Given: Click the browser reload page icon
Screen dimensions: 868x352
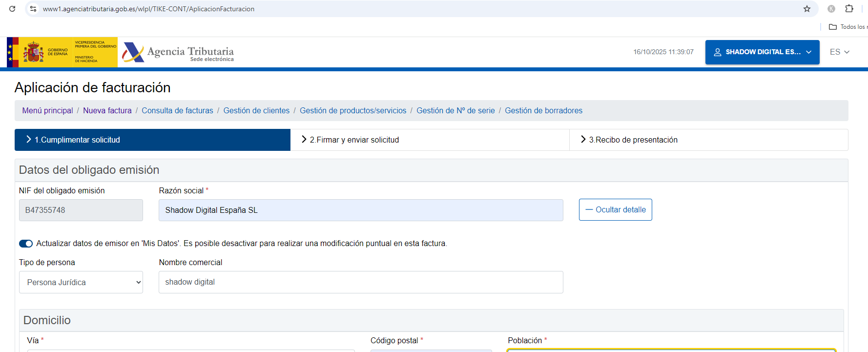Looking at the screenshot, I should coord(12,9).
